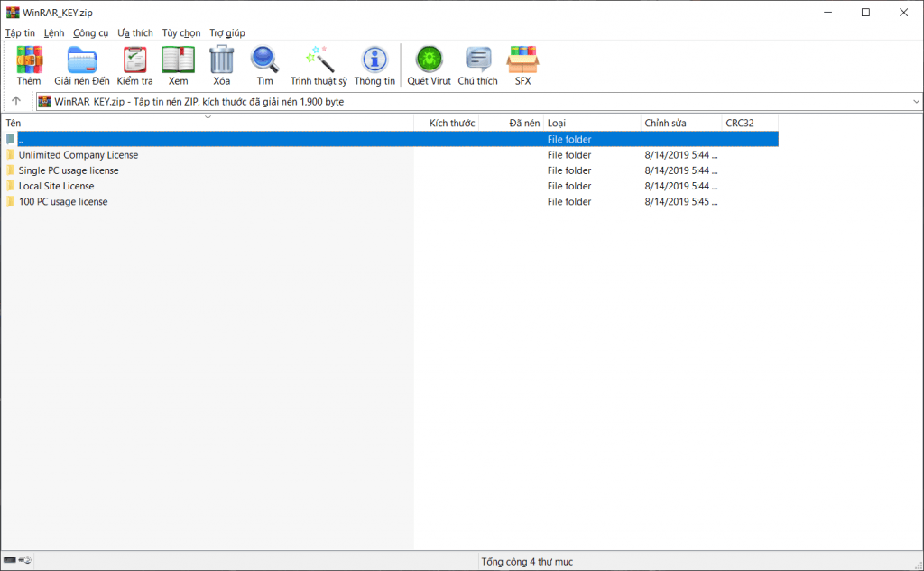
Task: Expand the address bar dropdown arrow
Action: tap(916, 101)
